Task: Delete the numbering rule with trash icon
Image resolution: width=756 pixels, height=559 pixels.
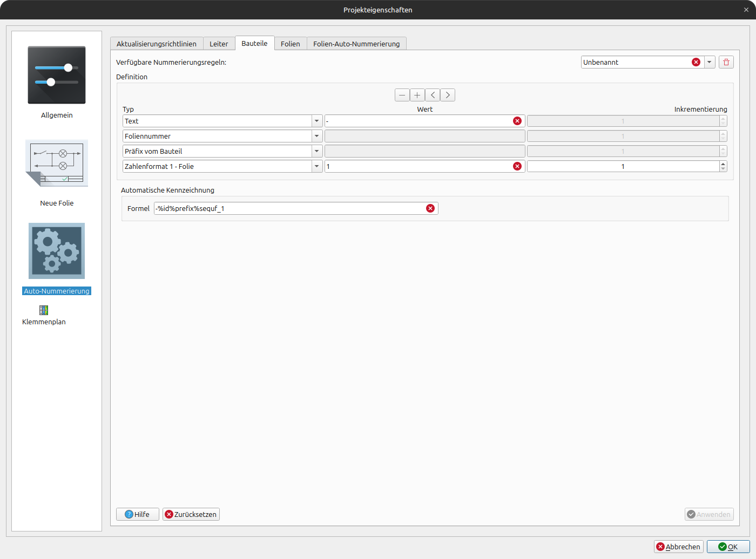Action: tap(726, 62)
